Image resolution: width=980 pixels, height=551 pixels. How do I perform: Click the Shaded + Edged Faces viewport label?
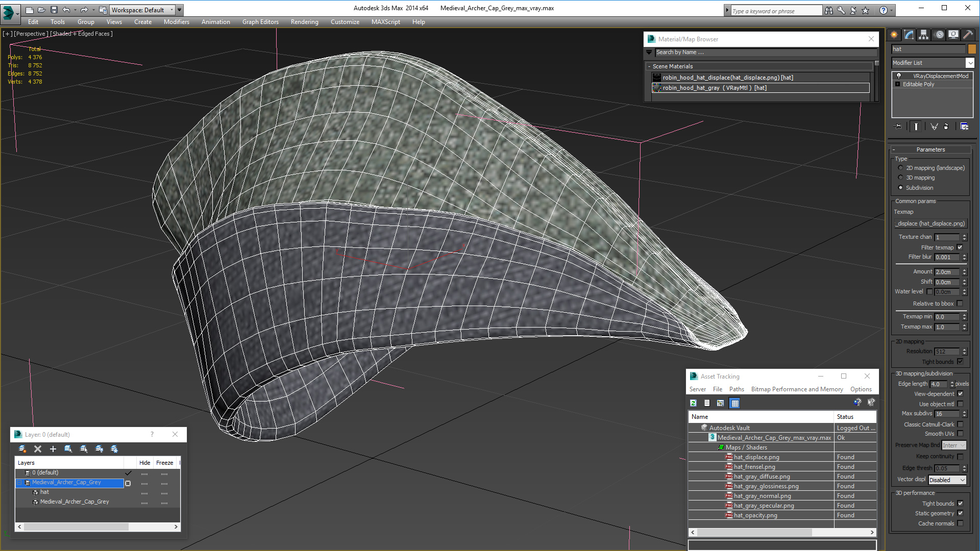82,34
